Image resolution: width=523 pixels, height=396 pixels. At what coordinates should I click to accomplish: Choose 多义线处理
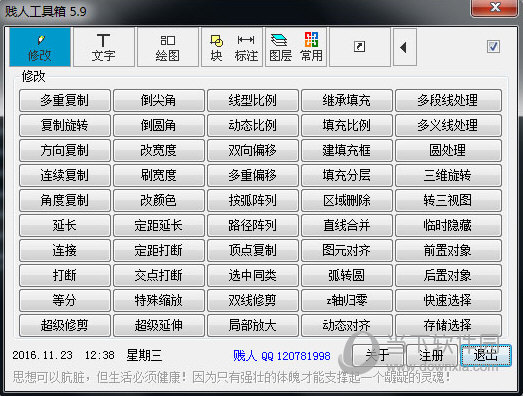[x=448, y=125]
